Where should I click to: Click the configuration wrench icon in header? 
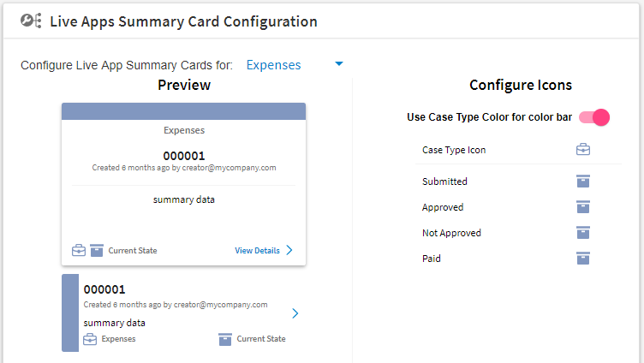pyautogui.click(x=31, y=21)
